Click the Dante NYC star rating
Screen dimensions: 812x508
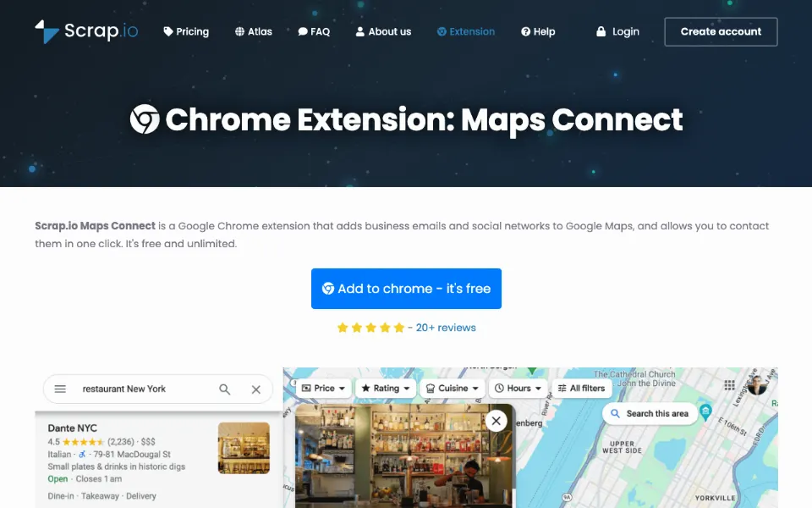tap(83, 442)
